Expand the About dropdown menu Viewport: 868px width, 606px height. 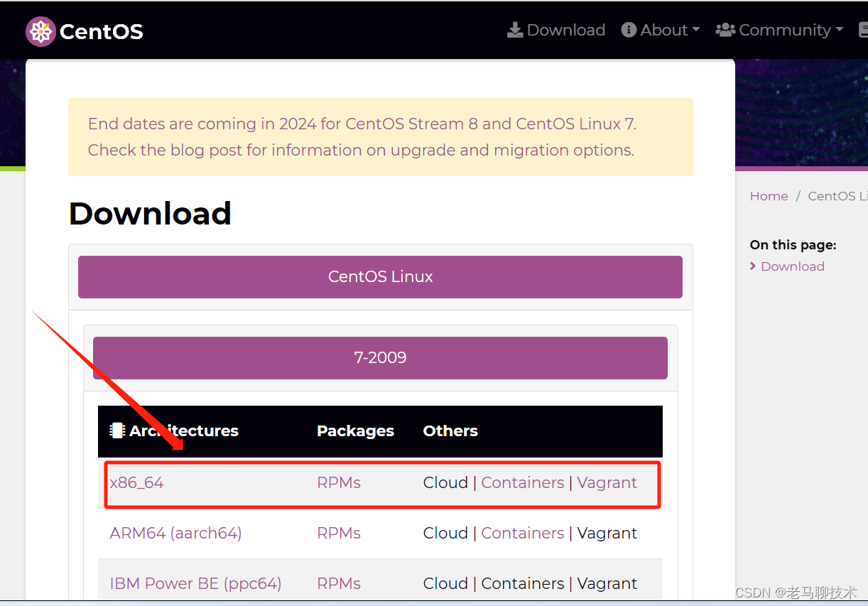(661, 30)
